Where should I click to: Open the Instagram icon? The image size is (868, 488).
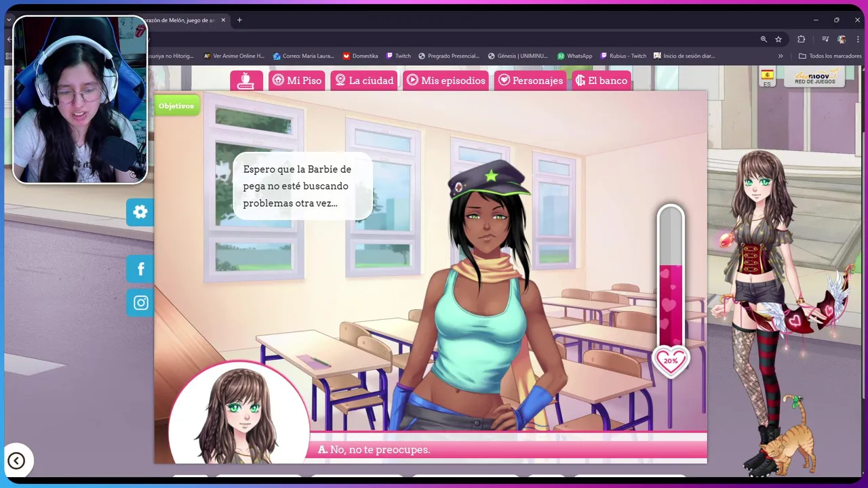click(140, 303)
